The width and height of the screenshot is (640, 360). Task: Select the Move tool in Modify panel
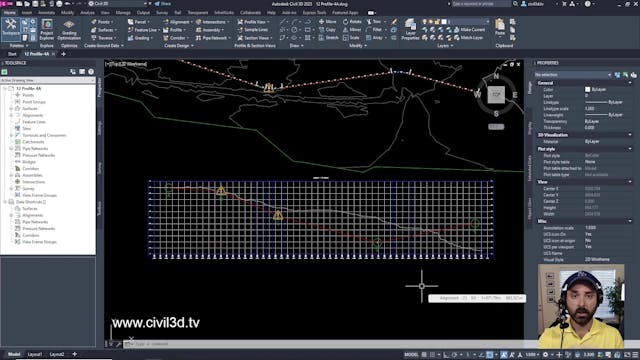click(x=327, y=22)
